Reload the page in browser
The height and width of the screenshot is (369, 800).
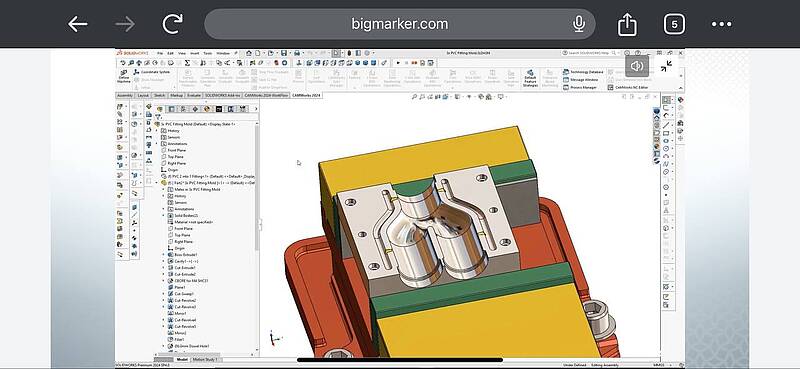pos(172,24)
